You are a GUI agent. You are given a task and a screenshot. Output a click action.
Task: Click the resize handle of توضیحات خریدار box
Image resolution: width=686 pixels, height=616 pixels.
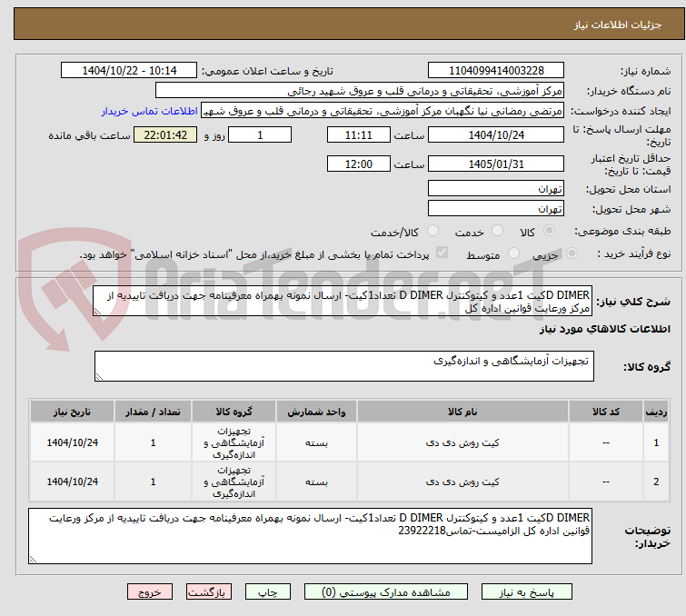33,560
